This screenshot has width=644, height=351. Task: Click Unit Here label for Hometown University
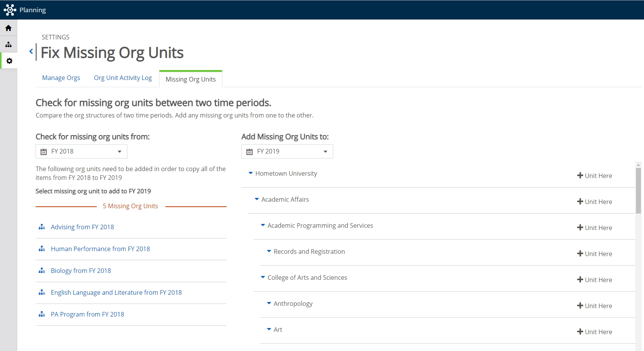pyautogui.click(x=598, y=176)
